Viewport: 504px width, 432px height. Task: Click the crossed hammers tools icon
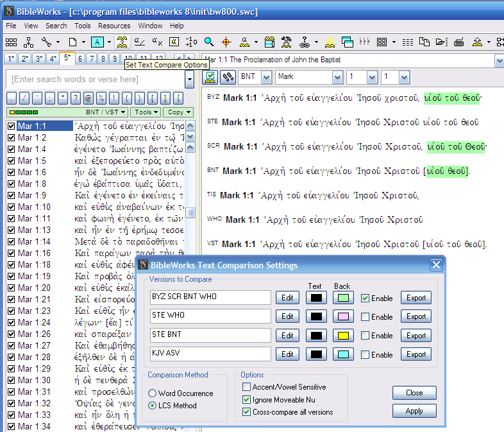click(287, 42)
